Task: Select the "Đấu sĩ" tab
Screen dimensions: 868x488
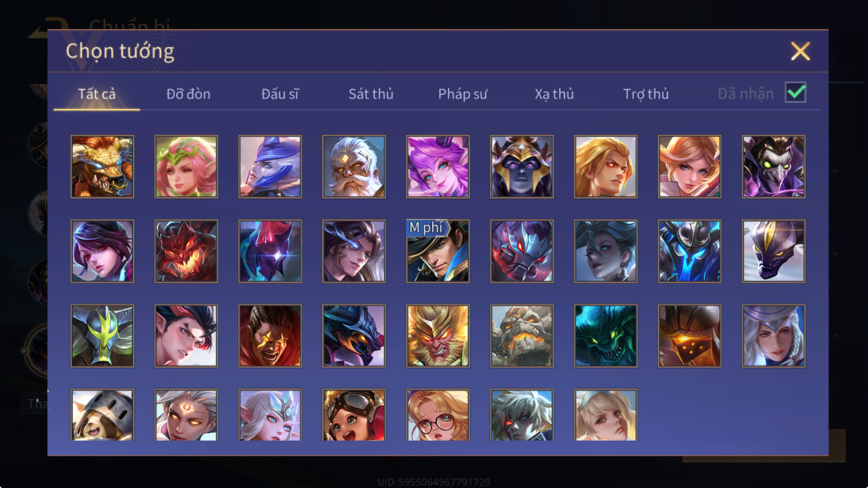Action: 280,94
